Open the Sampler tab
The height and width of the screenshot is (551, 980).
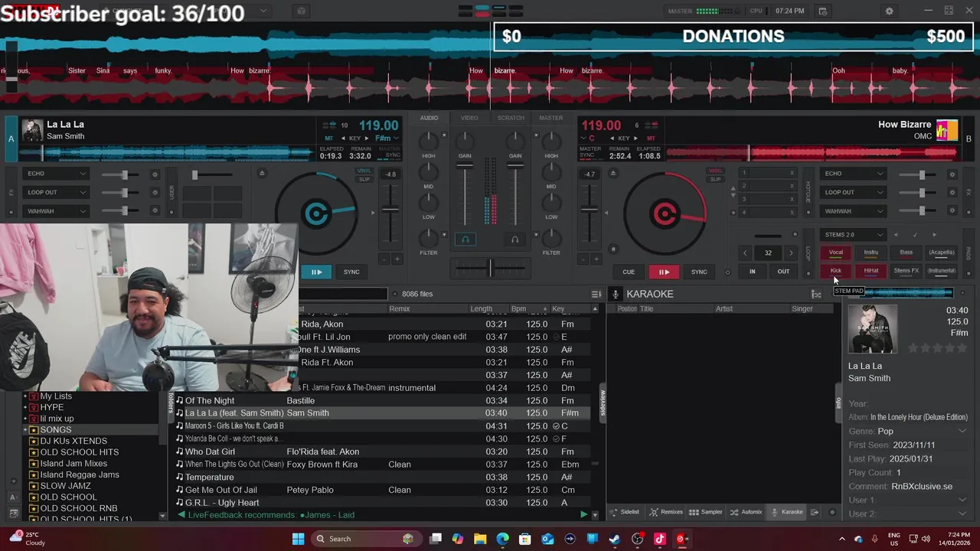point(706,512)
